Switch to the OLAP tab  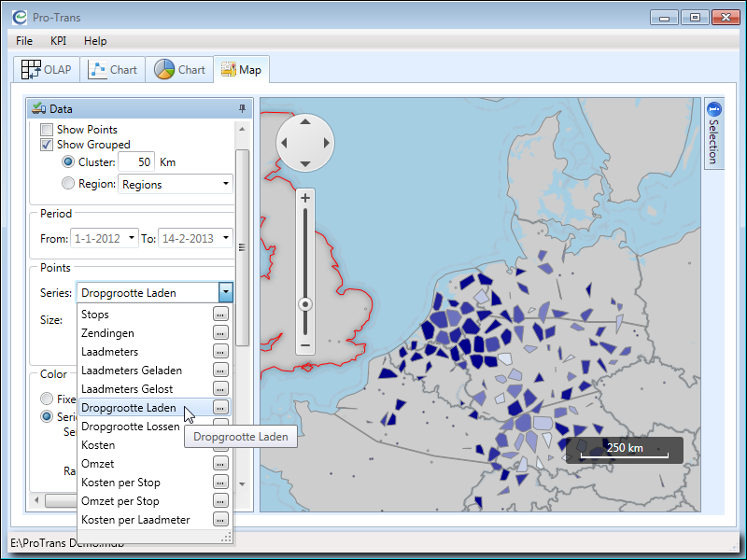point(46,70)
